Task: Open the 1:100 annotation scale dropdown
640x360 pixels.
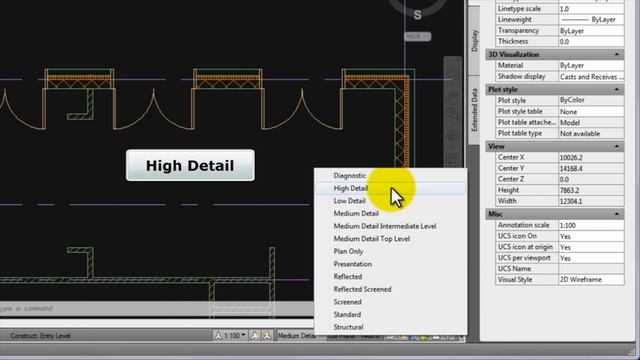Action: click(x=235, y=336)
